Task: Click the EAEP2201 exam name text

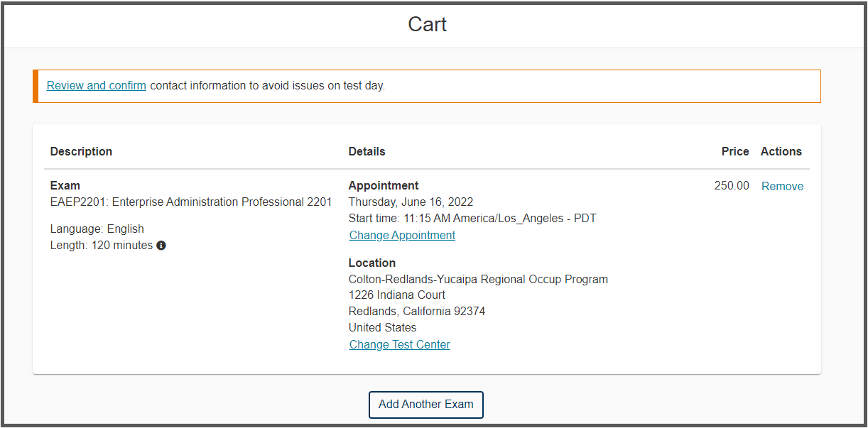Action: click(x=191, y=202)
